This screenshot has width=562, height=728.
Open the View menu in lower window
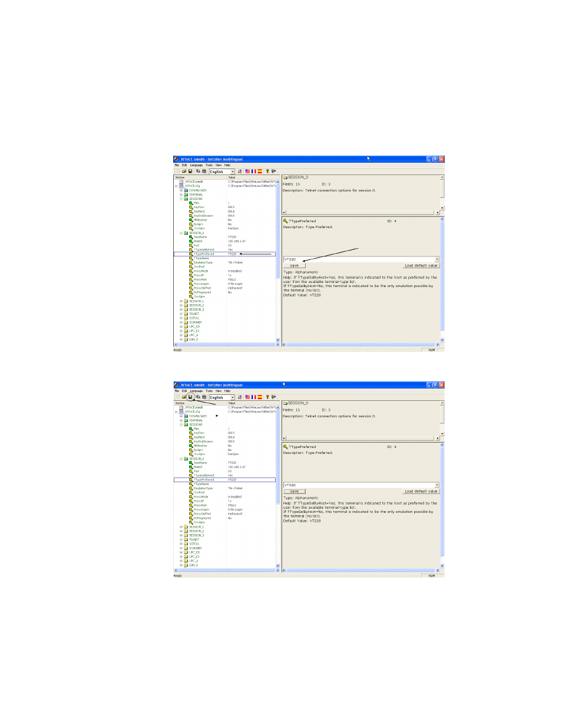click(219, 391)
